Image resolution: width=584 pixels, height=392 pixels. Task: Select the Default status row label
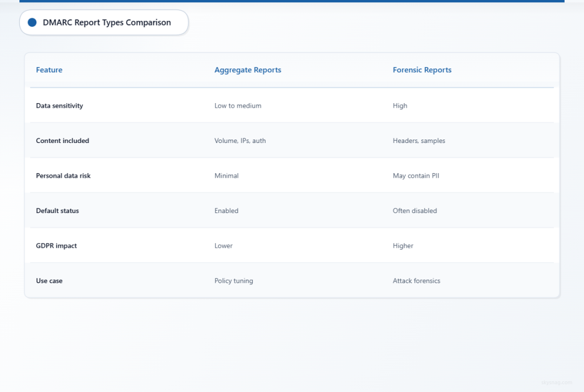[x=58, y=210]
